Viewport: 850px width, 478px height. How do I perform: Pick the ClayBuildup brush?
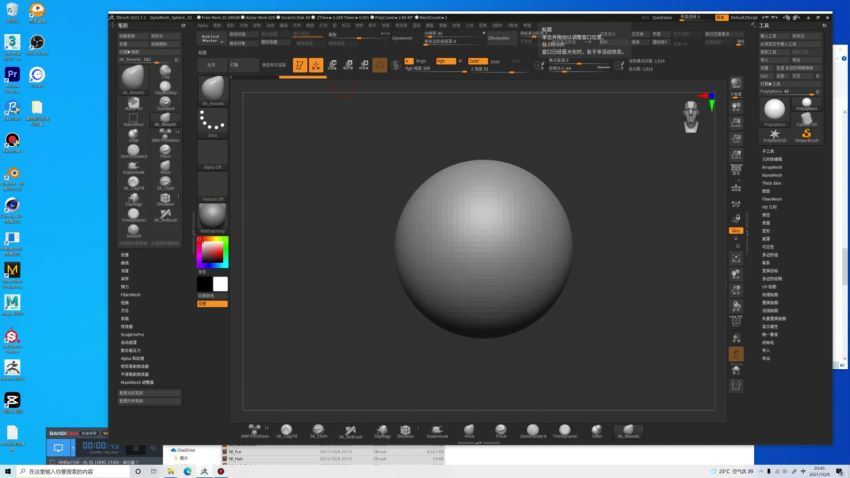point(165,88)
